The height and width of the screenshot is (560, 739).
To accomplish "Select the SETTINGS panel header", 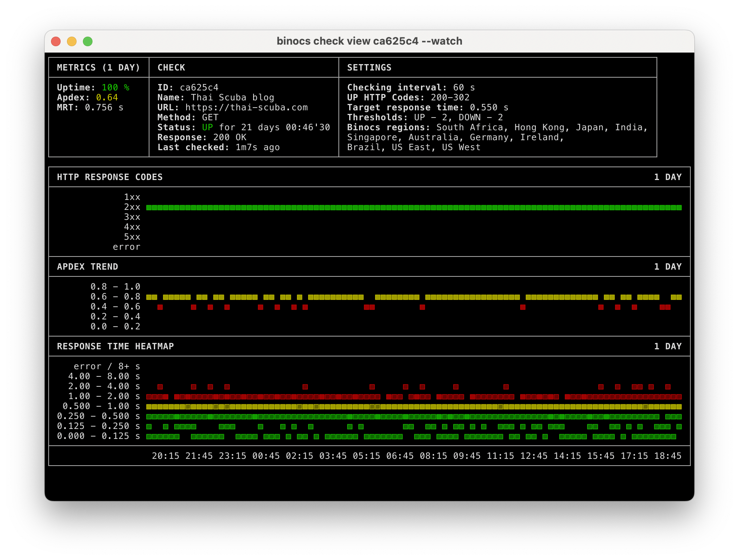I will (369, 68).
